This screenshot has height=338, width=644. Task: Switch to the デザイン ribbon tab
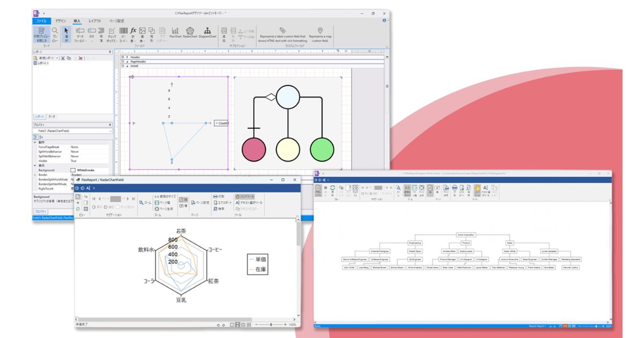coord(61,21)
